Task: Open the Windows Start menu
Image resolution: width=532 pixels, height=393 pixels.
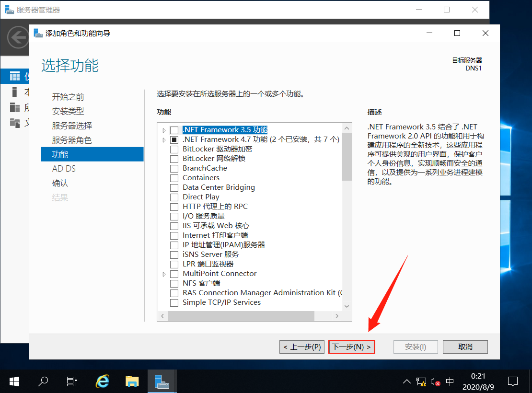Action: [x=14, y=381]
